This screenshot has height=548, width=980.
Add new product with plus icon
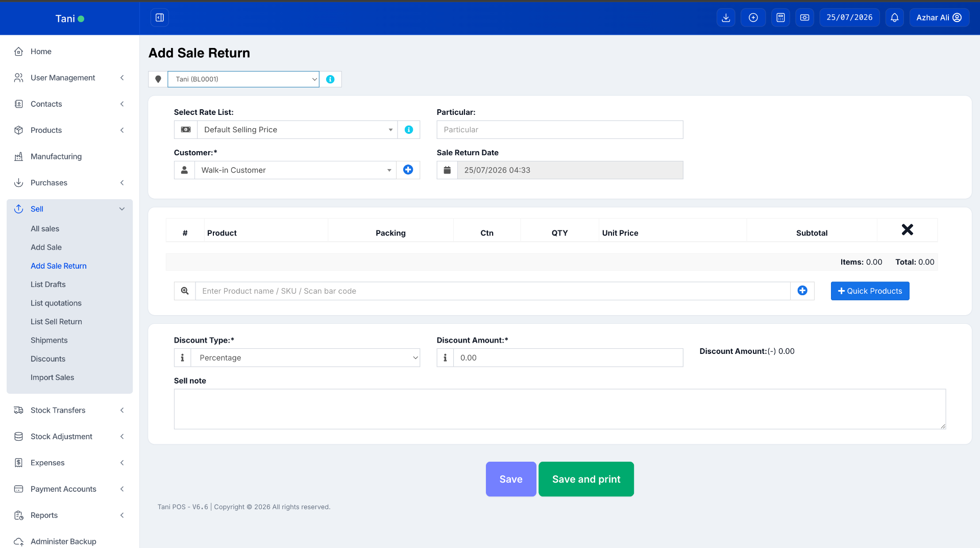[802, 291]
